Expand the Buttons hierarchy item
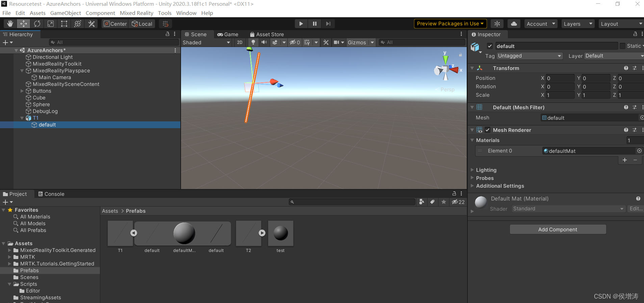 click(22, 91)
